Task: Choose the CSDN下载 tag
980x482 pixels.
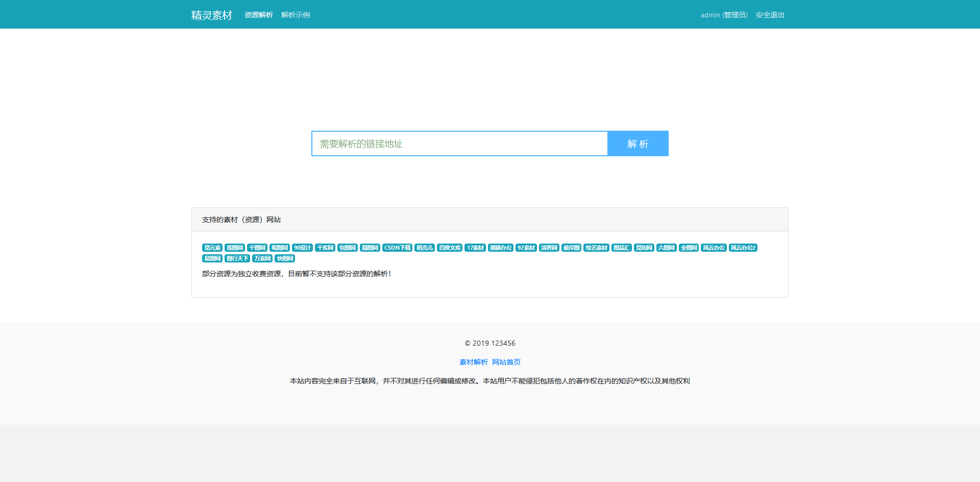Action: [397, 248]
